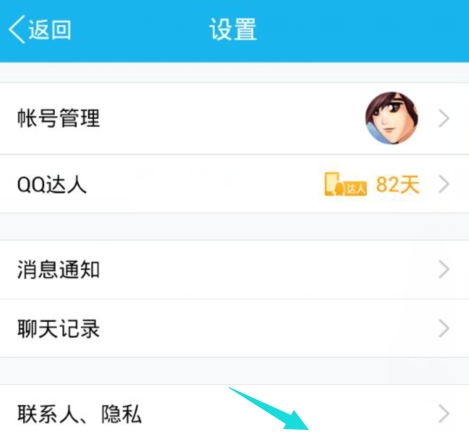Expand the 帐号管理 row right chevron

pos(444,118)
